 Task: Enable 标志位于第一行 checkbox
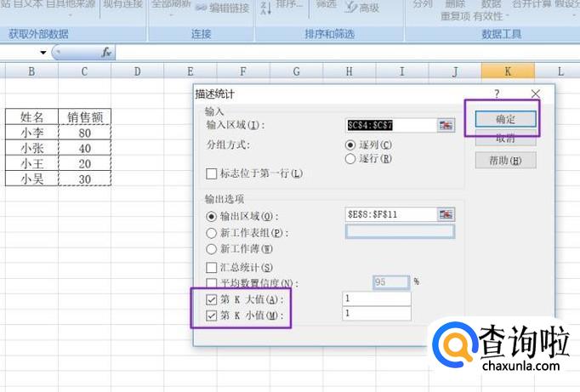(x=212, y=173)
